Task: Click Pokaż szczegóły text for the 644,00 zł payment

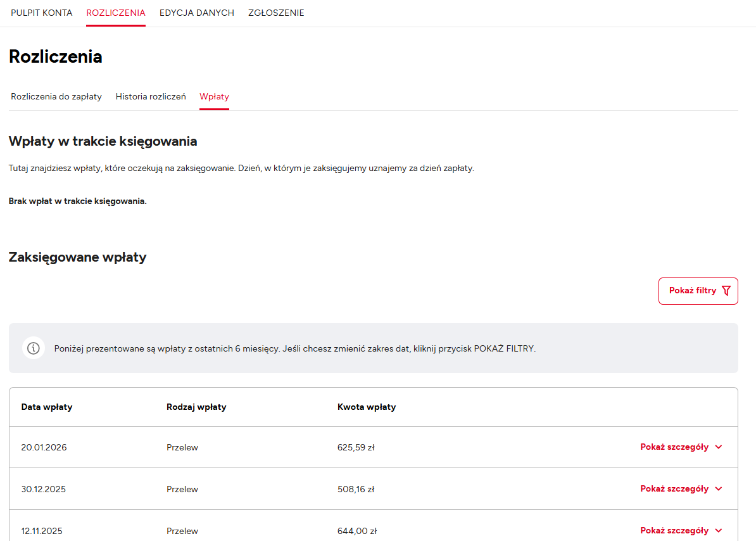Action: (x=674, y=531)
